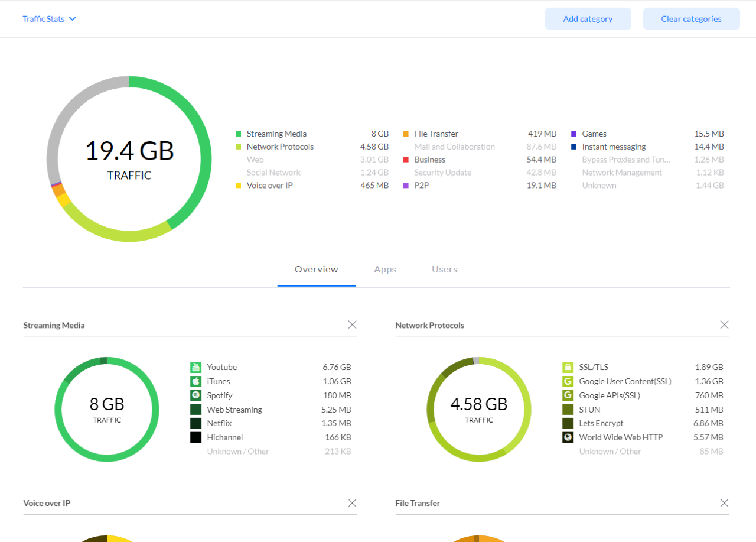Viewport: 756px width, 542px height.
Task: Close the Network Protocols panel
Action: (x=724, y=324)
